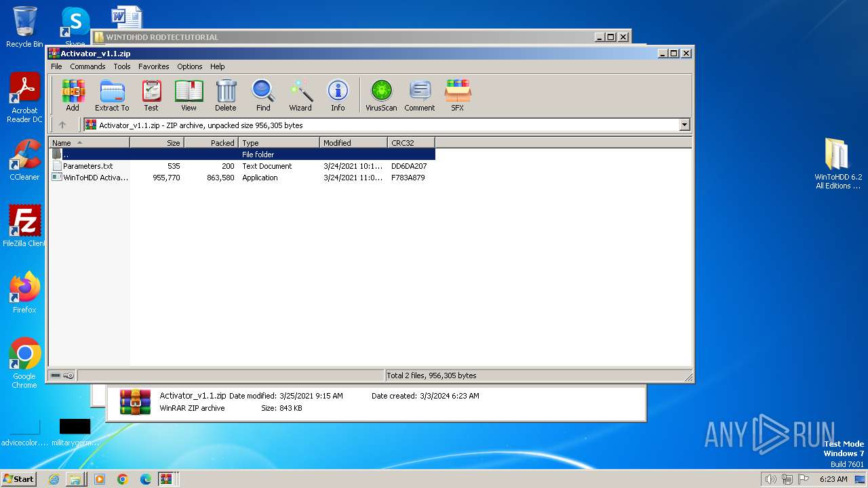Click the Extract To toolbar icon
This screenshot has width=868, height=488.
[x=112, y=96]
